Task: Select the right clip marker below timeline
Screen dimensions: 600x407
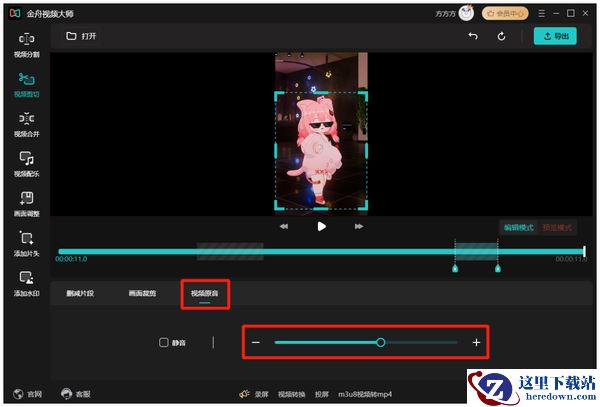Action: tap(497, 269)
